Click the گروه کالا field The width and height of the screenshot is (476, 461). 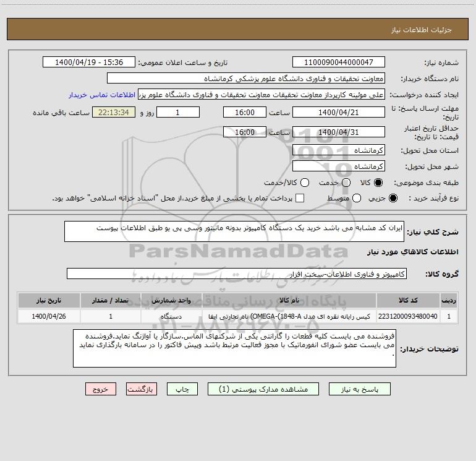tap(237, 274)
